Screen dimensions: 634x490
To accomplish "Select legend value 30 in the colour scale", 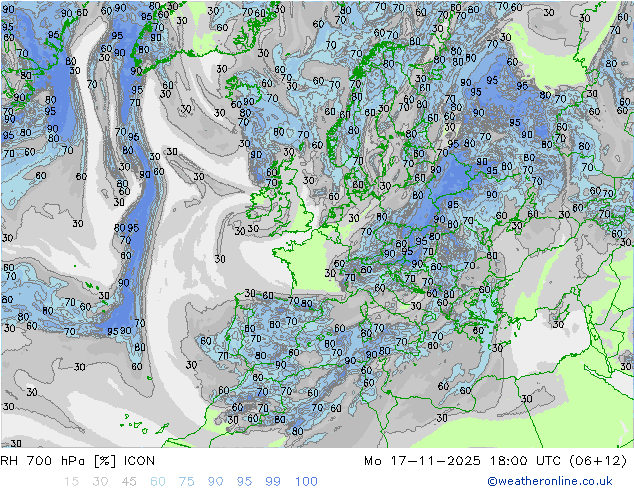I will [x=100, y=482].
